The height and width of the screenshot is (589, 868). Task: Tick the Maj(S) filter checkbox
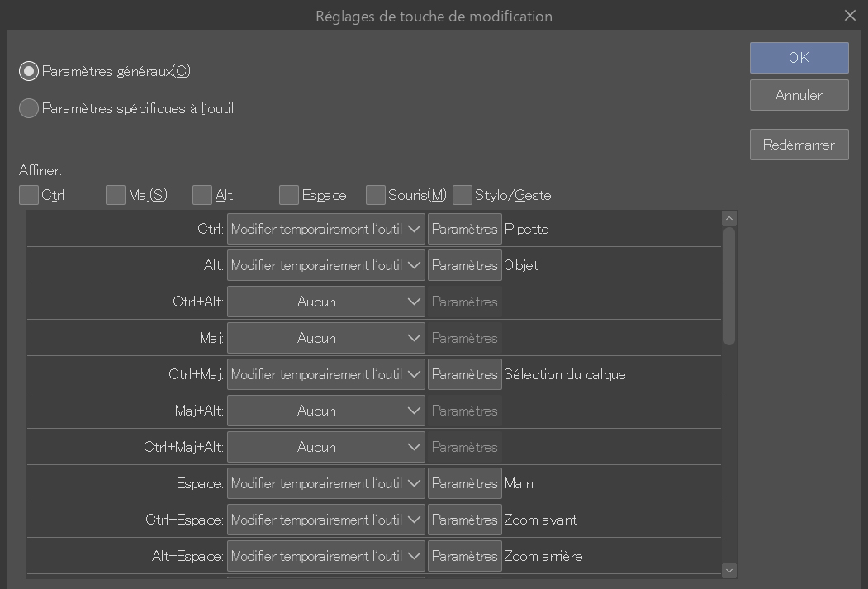(x=116, y=195)
